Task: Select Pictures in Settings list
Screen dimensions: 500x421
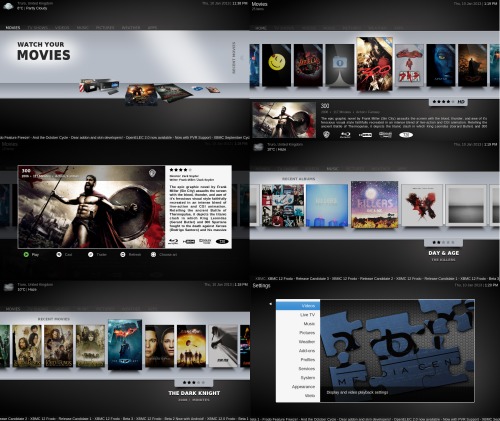Action: [298, 333]
